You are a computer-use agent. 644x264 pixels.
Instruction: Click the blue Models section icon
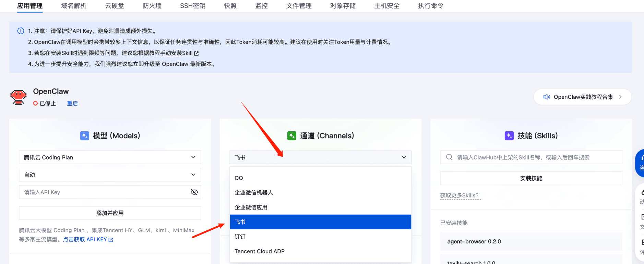click(x=84, y=136)
